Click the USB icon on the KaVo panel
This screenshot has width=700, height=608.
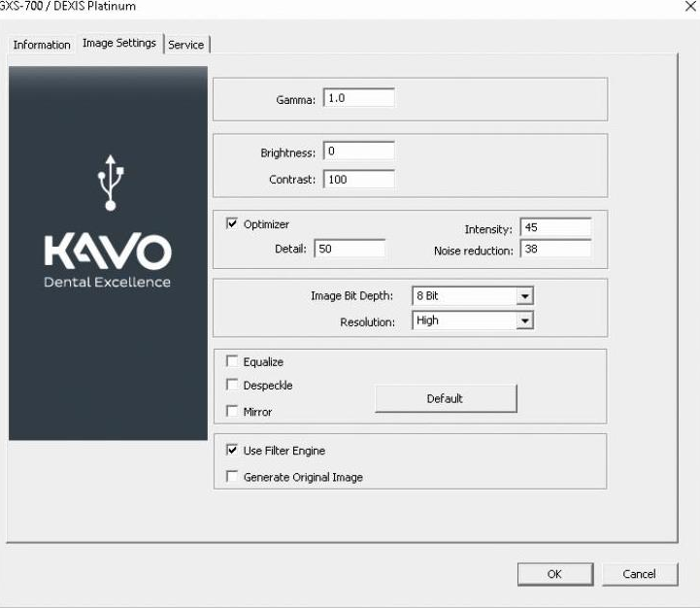pos(110,182)
